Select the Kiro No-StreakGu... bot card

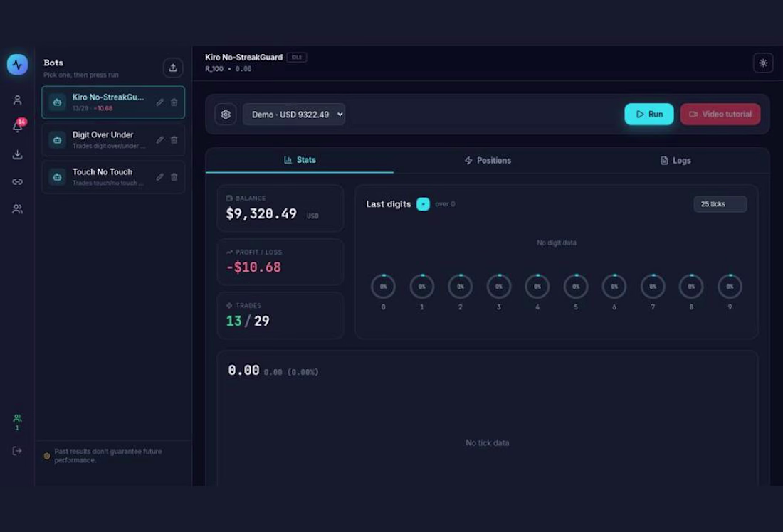pyautogui.click(x=113, y=102)
